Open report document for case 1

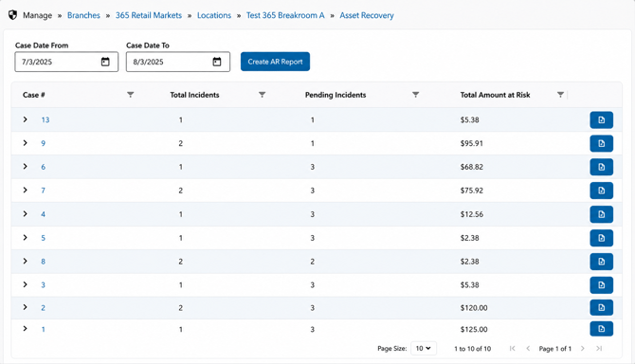click(602, 329)
